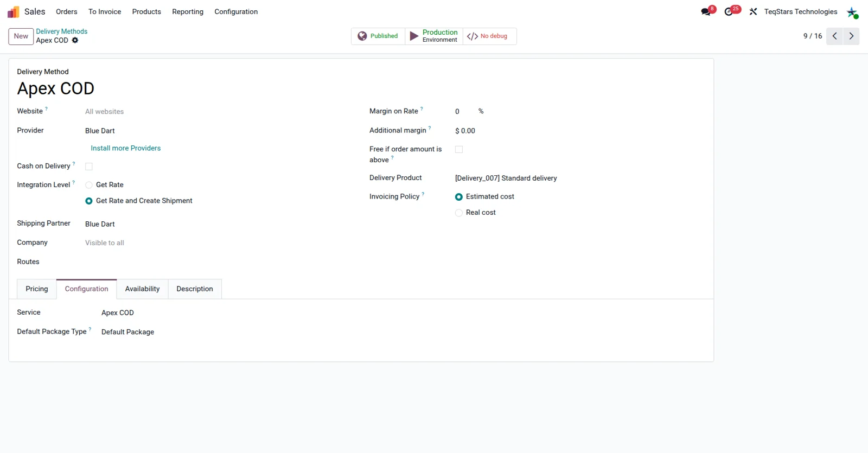Switch to the Description tab

pos(195,289)
